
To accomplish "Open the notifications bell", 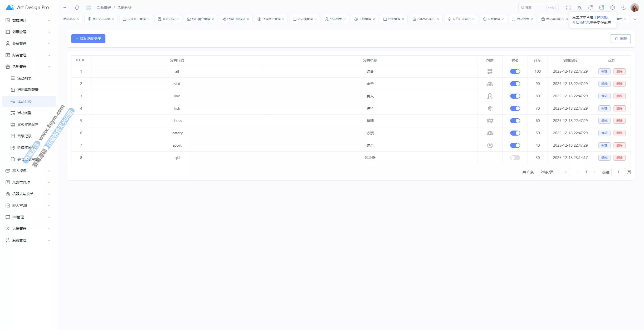I will 590,8.
